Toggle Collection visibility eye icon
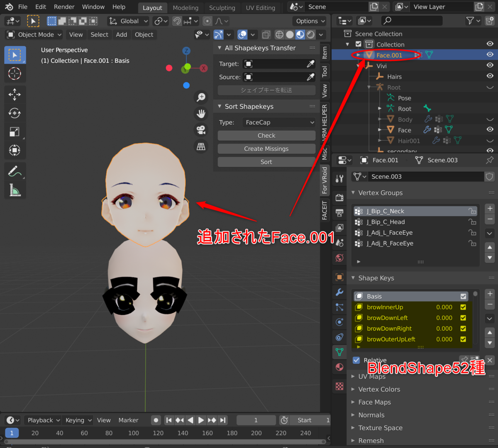The width and height of the screenshot is (498, 448). pyautogui.click(x=490, y=44)
